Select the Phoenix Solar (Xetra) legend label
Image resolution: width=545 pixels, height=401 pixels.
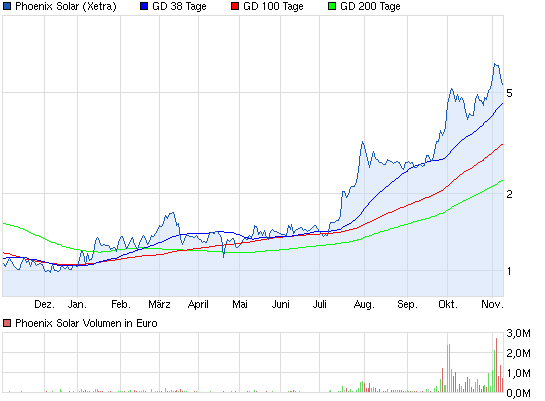click(x=66, y=6)
